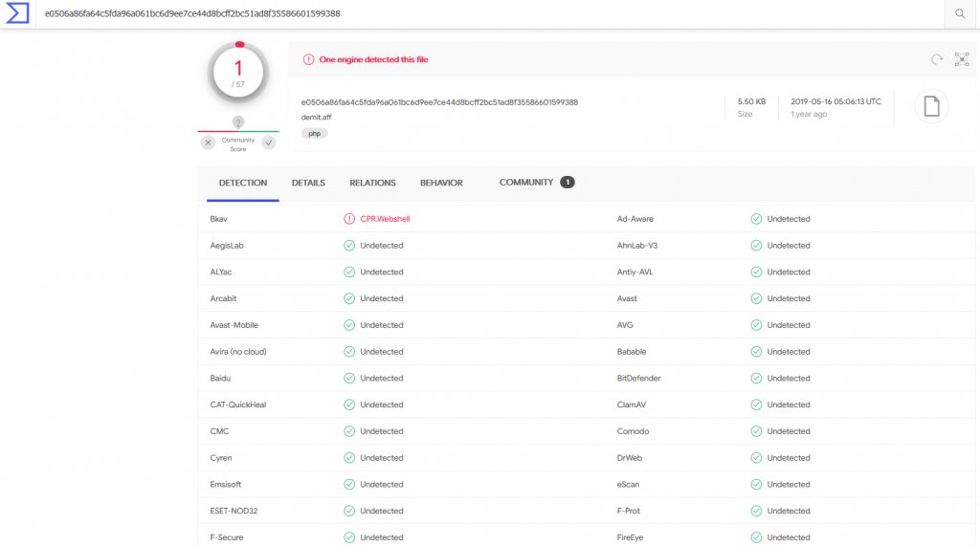Click the Antiy-AVL engine name
The image size is (980, 547).
pos(635,273)
